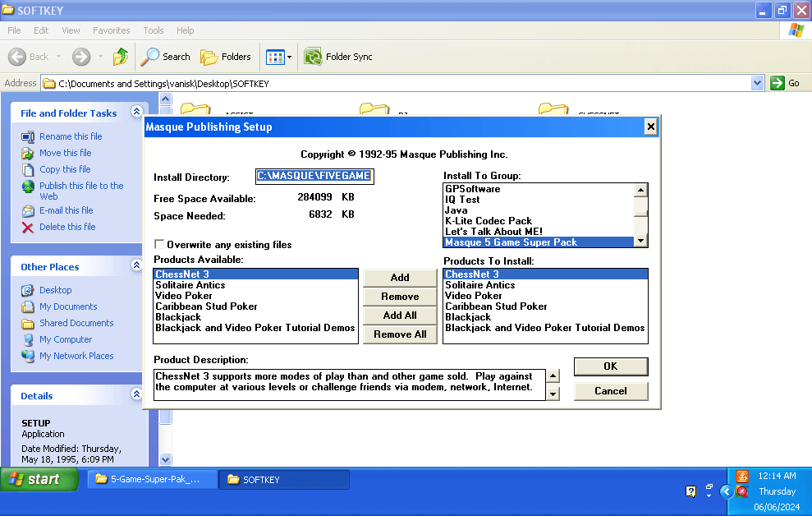The height and width of the screenshot is (516, 812).
Task: Open the Help menu
Action: 185,30
